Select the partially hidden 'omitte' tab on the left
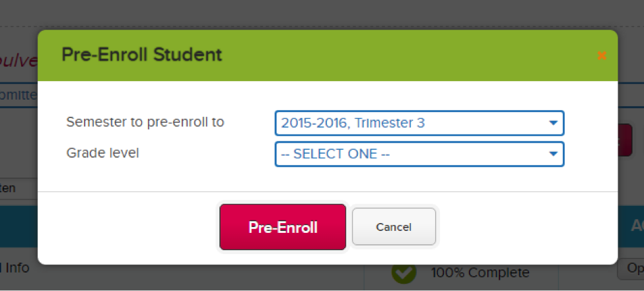 coord(18,95)
